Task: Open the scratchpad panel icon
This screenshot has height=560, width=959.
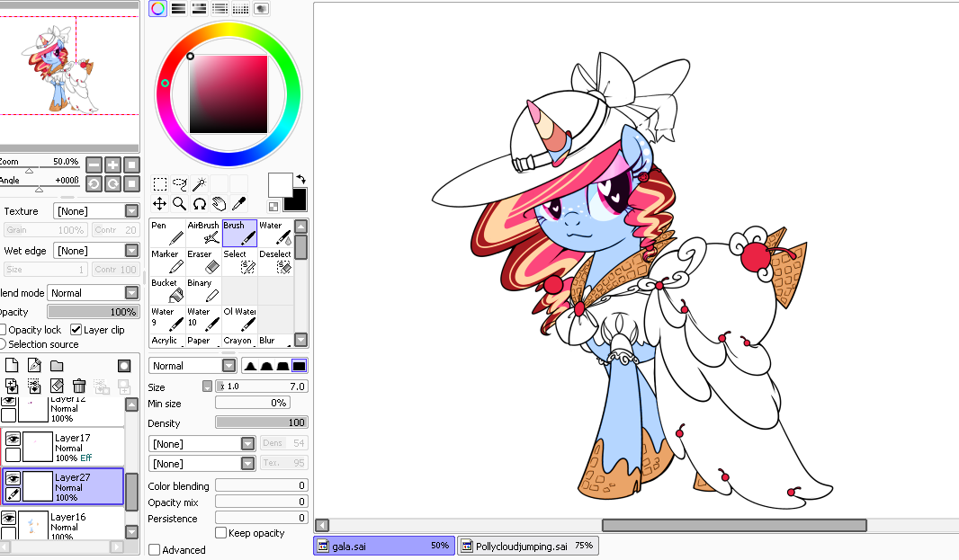Action: [x=262, y=9]
